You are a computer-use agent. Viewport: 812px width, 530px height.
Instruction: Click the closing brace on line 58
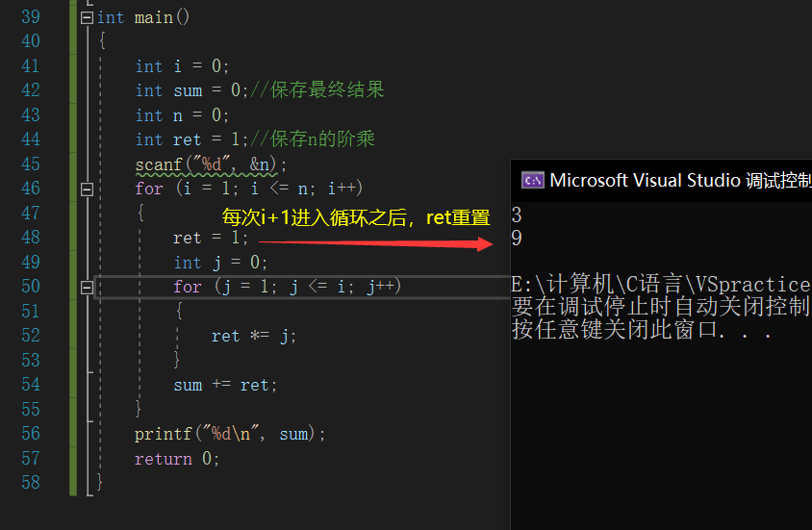coord(99,482)
